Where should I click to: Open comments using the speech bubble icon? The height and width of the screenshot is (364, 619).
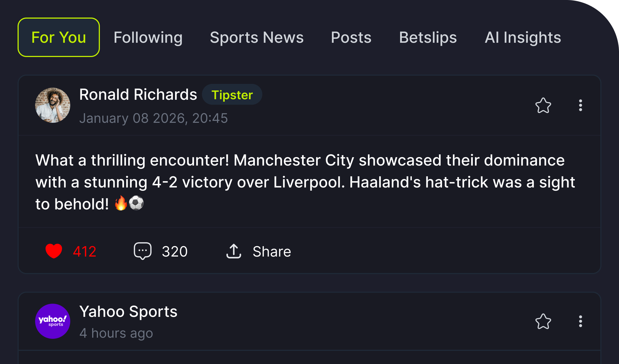(x=142, y=251)
